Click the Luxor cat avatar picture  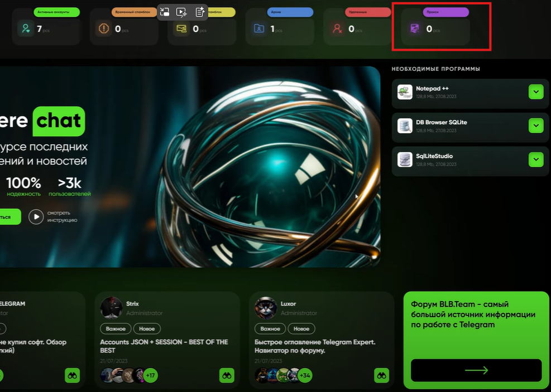coord(266,308)
